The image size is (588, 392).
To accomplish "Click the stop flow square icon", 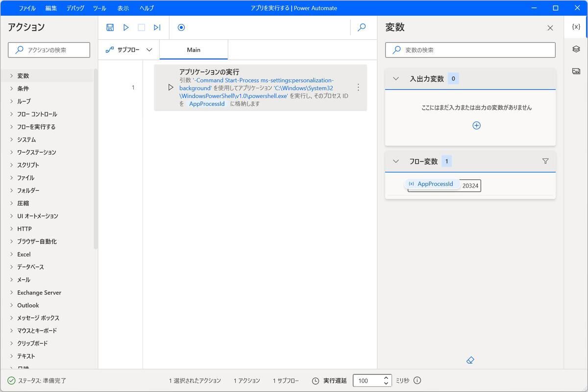I will [x=142, y=27].
